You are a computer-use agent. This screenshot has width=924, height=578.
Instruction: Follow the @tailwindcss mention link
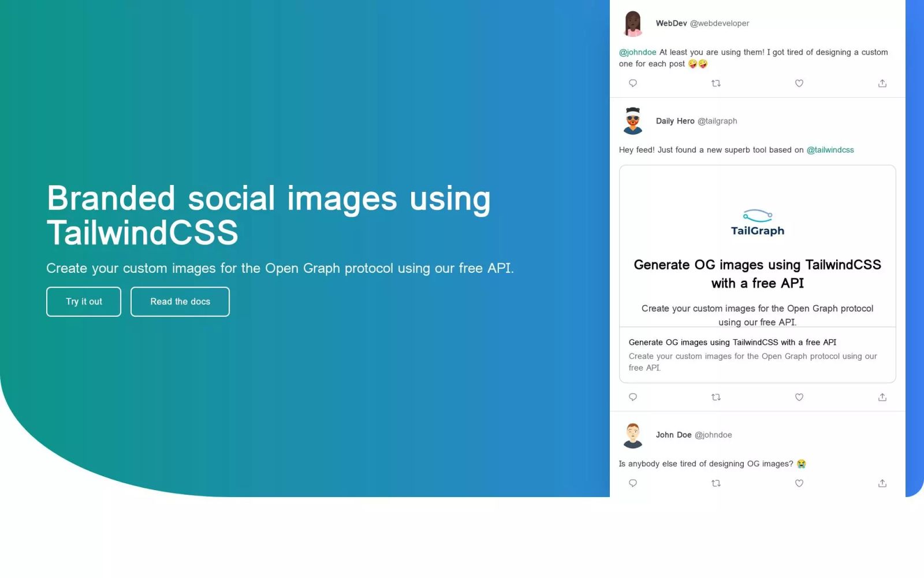[830, 150]
